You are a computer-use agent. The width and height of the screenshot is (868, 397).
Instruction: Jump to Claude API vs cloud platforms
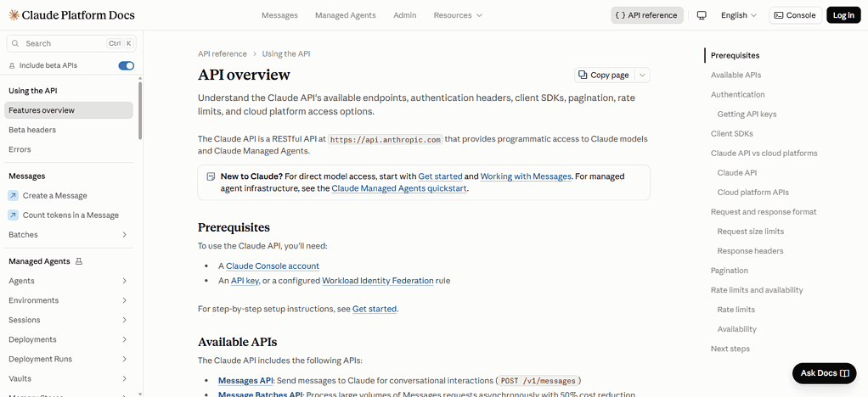pos(764,154)
